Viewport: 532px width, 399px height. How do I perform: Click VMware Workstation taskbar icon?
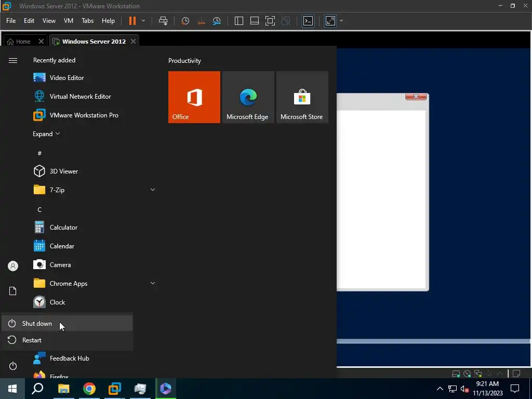(x=115, y=389)
